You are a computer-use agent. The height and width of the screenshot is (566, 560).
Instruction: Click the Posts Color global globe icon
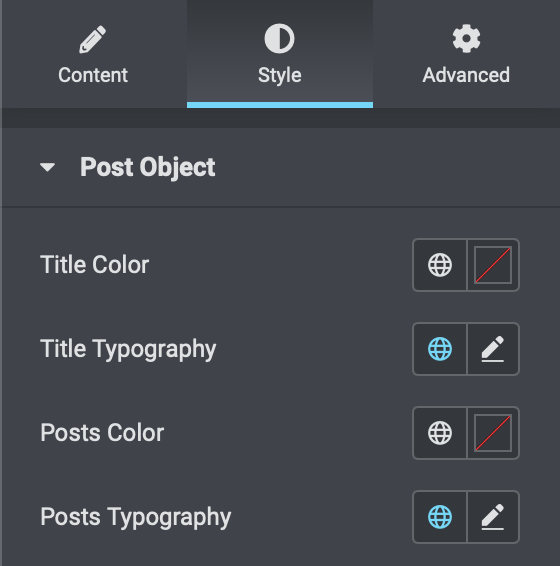click(x=439, y=433)
